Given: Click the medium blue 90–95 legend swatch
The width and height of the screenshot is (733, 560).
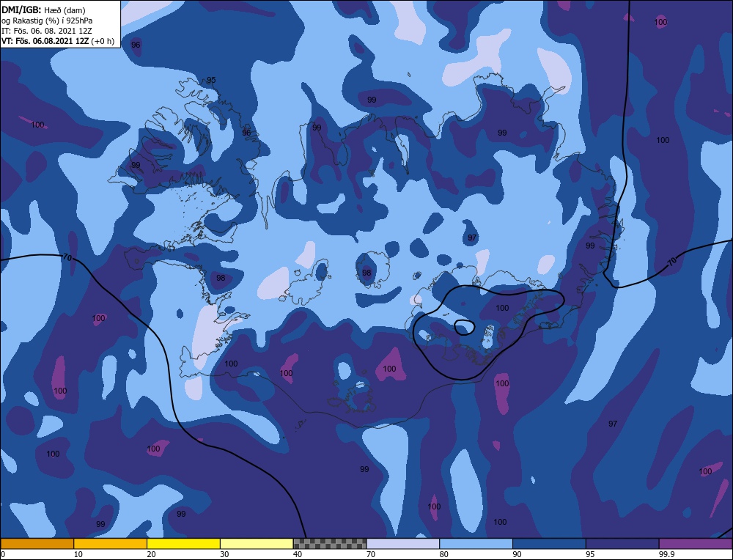Looking at the screenshot, I should click(549, 544).
